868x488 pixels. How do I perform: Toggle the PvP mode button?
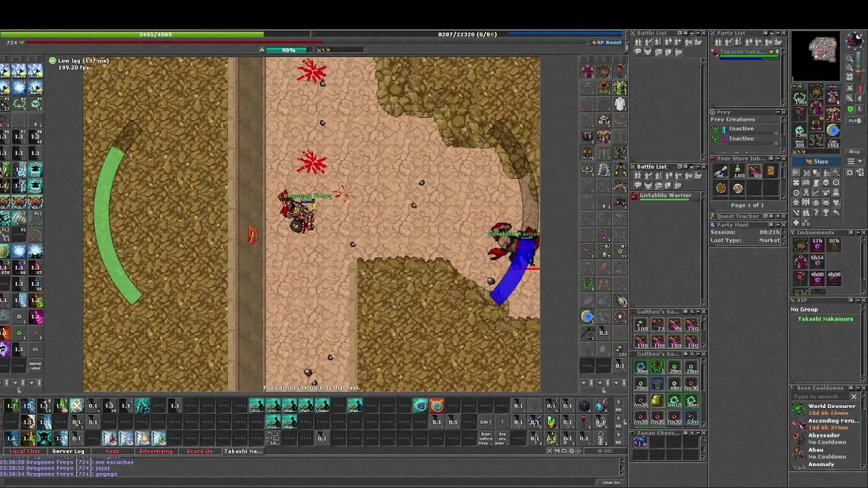point(854,120)
